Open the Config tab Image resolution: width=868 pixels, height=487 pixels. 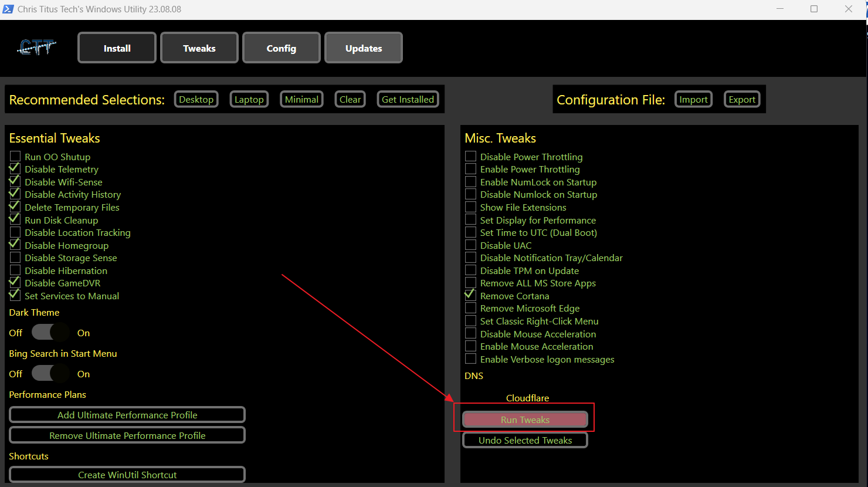pos(282,48)
